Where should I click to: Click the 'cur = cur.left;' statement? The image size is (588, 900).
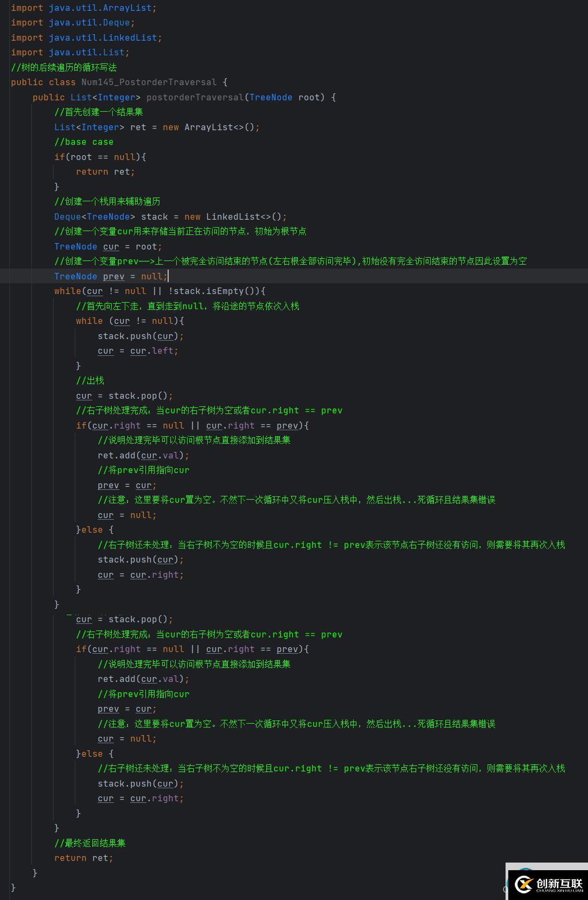(x=138, y=351)
